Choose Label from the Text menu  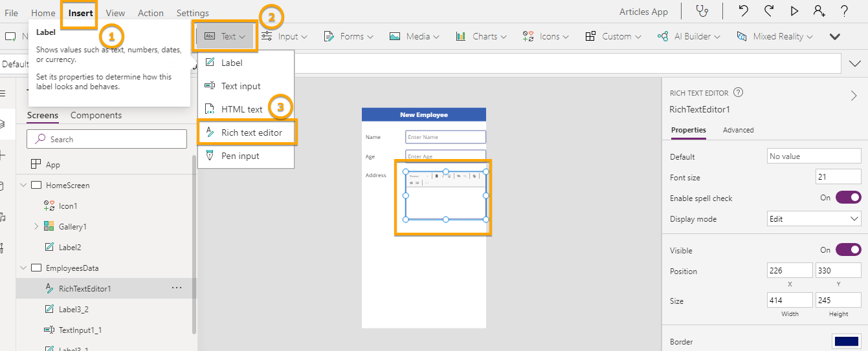pyautogui.click(x=246, y=63)
